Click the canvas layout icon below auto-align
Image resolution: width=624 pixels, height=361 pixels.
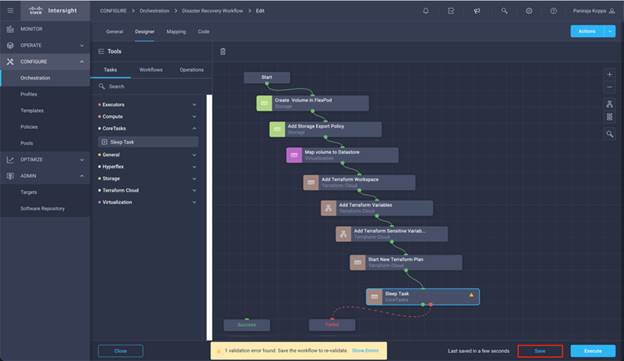pos(609,117)
